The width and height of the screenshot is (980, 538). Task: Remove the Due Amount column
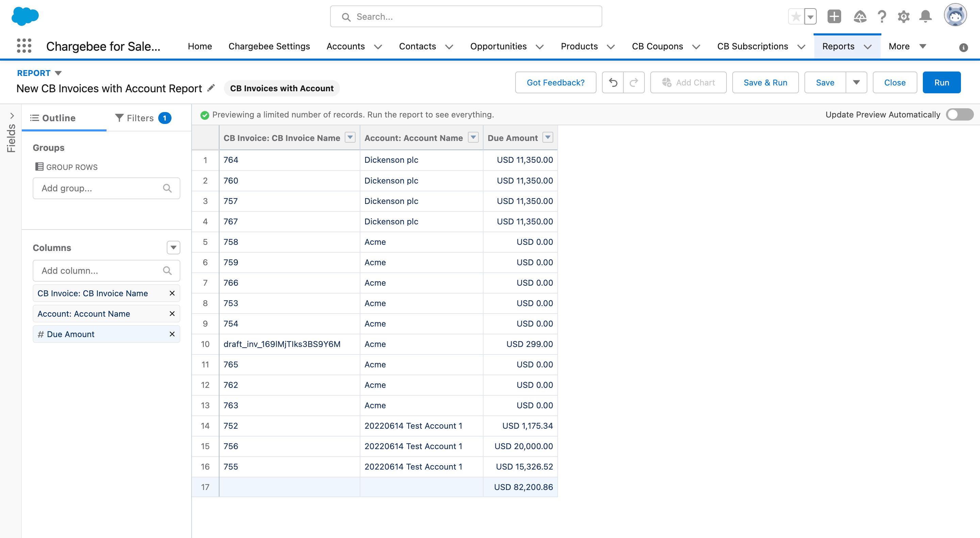[x=172, y=334]
